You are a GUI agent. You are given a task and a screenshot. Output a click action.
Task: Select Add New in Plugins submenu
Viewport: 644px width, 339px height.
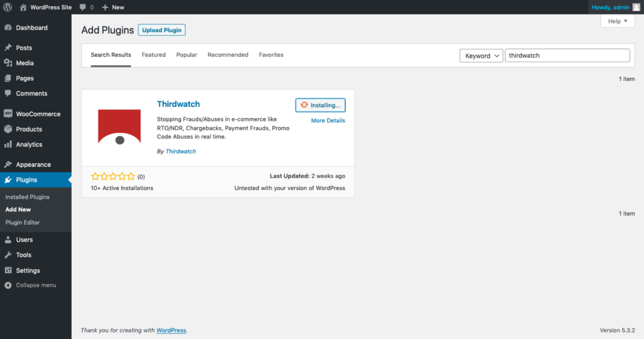[x=18, y=209]
